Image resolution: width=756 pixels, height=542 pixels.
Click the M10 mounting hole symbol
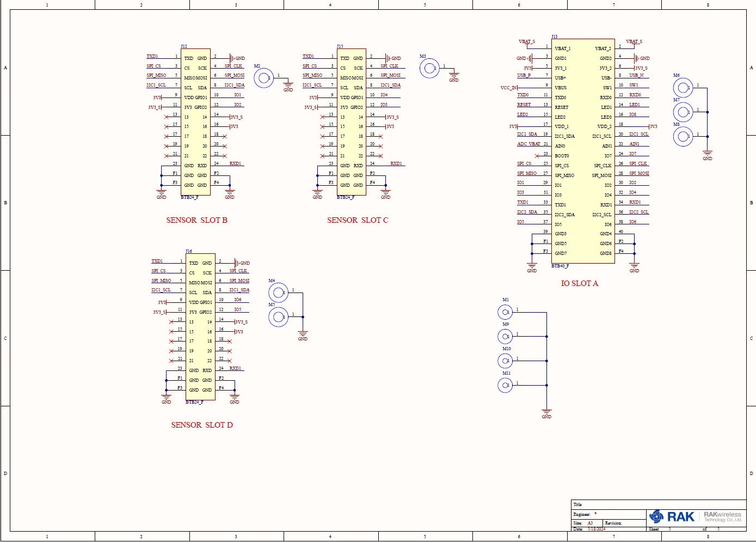(505, 361)
